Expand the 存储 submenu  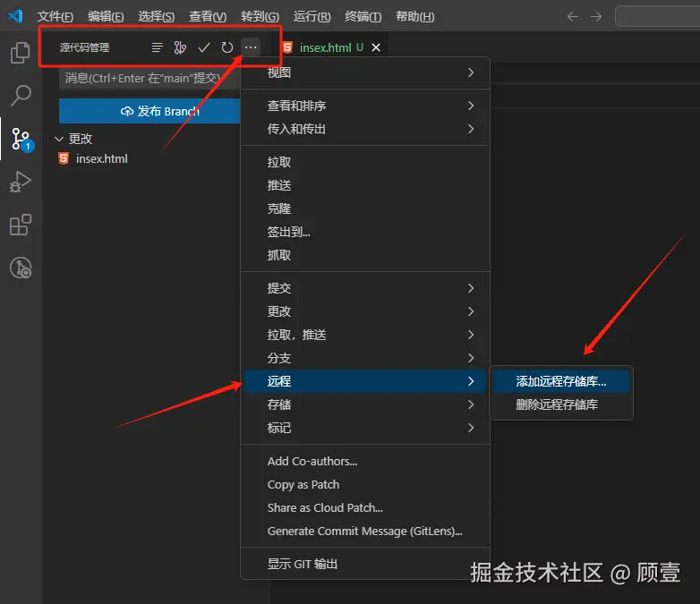pyautogui.click(x=365, y=404)
